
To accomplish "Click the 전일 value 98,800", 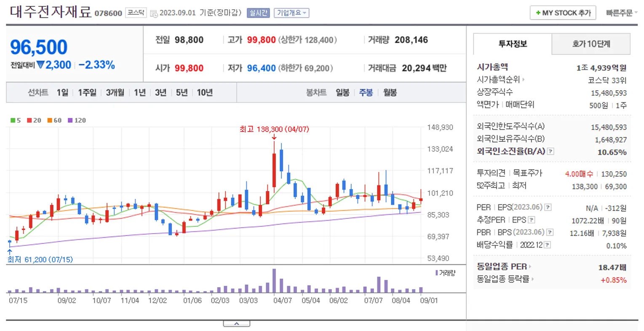I will [189, 40].
